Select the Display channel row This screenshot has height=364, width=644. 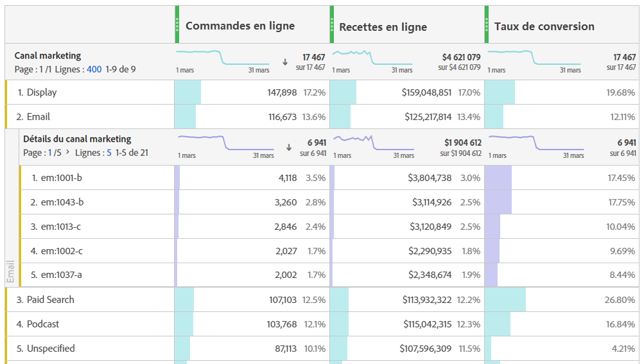(x=322, y=92)
